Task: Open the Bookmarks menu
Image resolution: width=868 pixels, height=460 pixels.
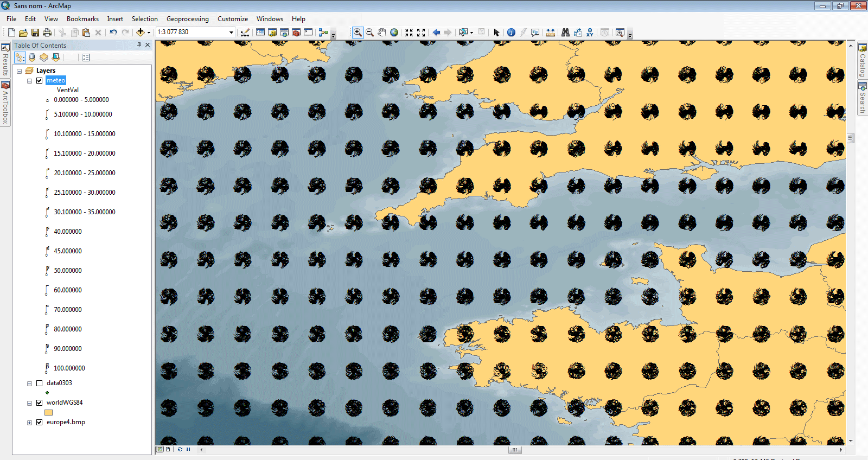Action: tap(82, 19)
